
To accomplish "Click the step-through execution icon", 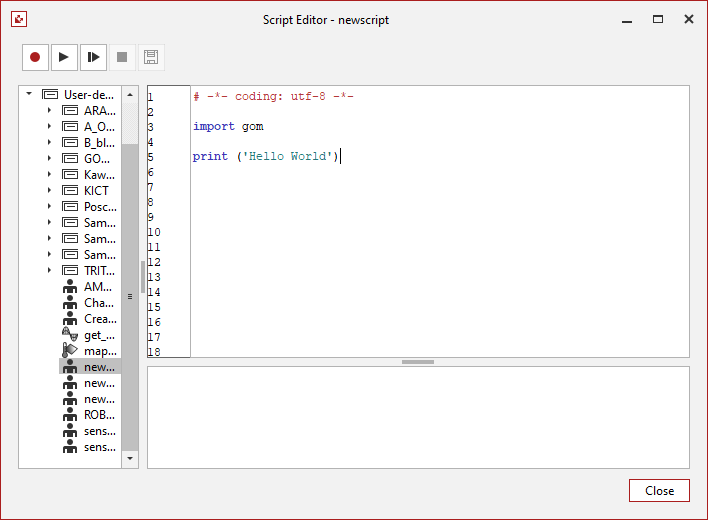I will point(93,58).
